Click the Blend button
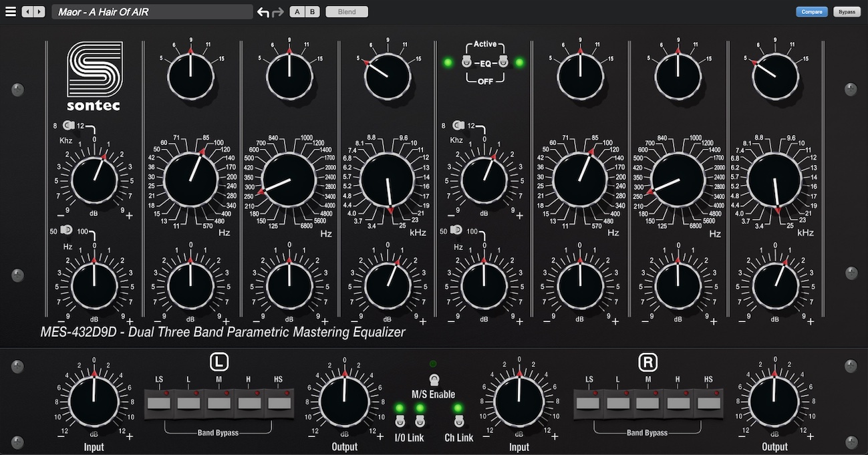The image size is (868, 455). [x=347, y=12]
